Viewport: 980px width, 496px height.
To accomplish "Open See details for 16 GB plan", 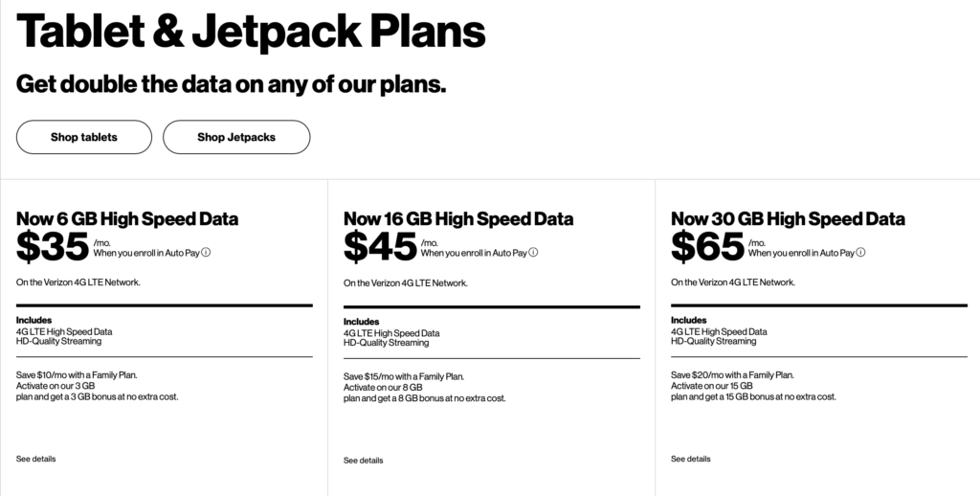I will click(363, 461).
